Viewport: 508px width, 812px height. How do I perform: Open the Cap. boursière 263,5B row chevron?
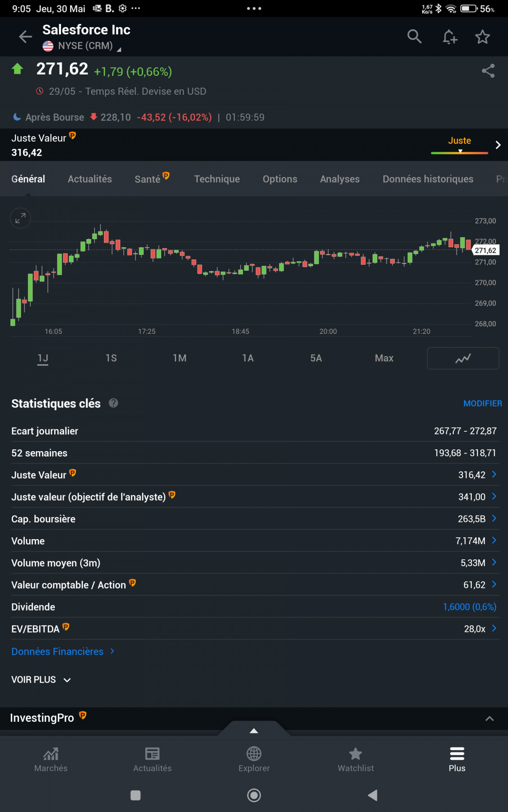pos(494,518)
